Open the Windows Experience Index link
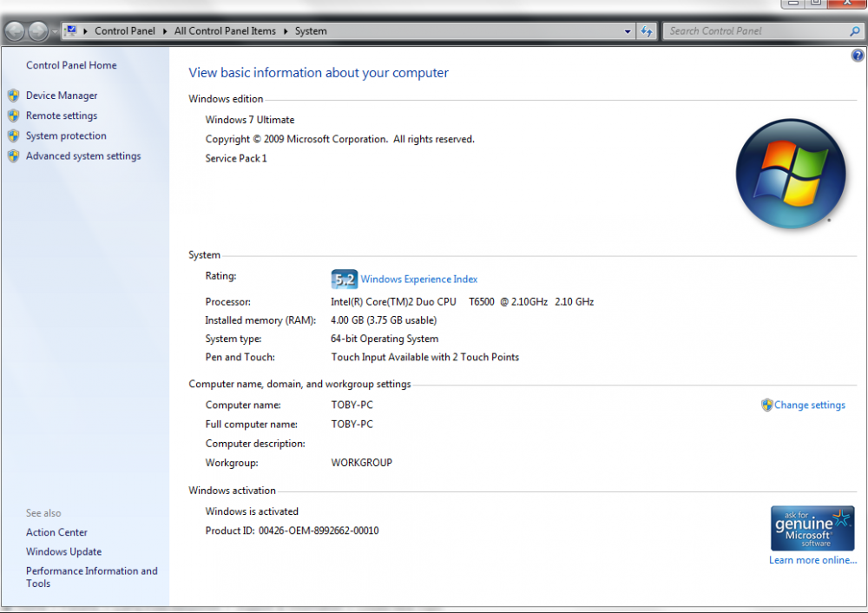Screen dimensions: 868x613 (418, 279)
